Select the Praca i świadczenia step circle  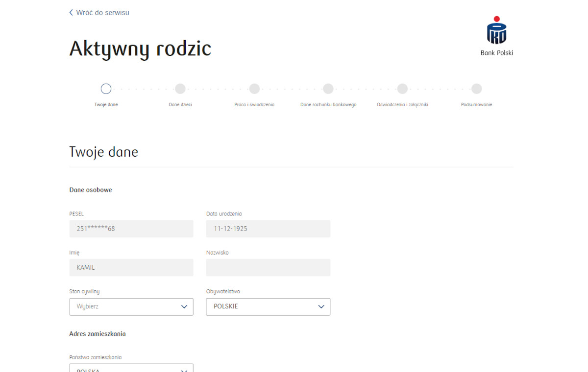[254, 89]
